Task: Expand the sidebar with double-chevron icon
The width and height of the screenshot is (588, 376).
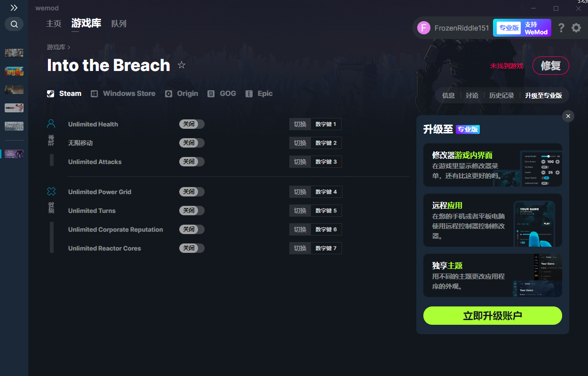Action: tap(14, 8)
